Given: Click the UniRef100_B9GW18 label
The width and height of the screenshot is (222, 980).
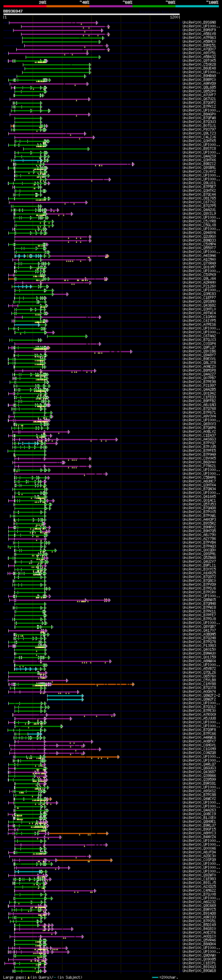Looking at the screenshot, I should (199, 971).
